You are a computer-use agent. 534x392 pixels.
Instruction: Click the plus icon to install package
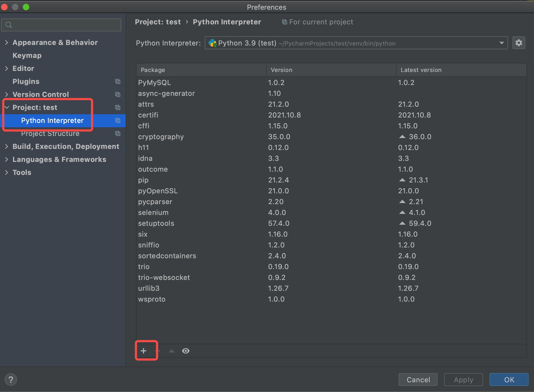(x=144, y=351)
